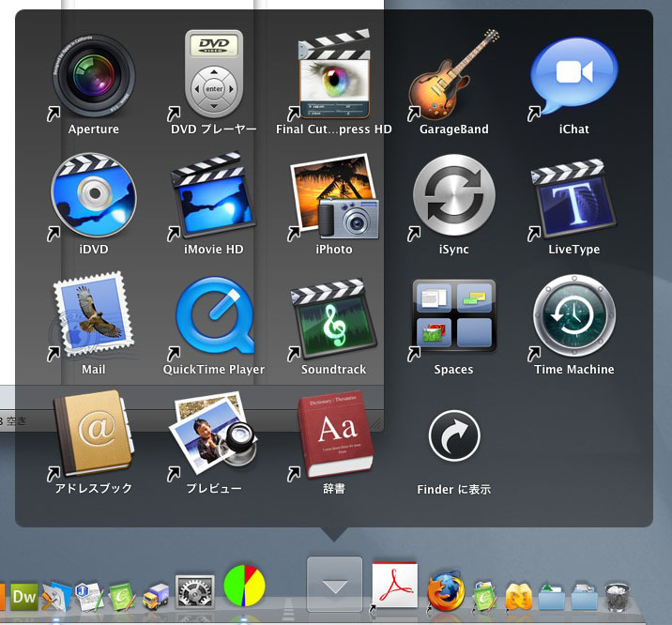The width and height of the screenshot is (672, 625).
Task: Open 辞書 dictionary app
Action: (335, 434)
